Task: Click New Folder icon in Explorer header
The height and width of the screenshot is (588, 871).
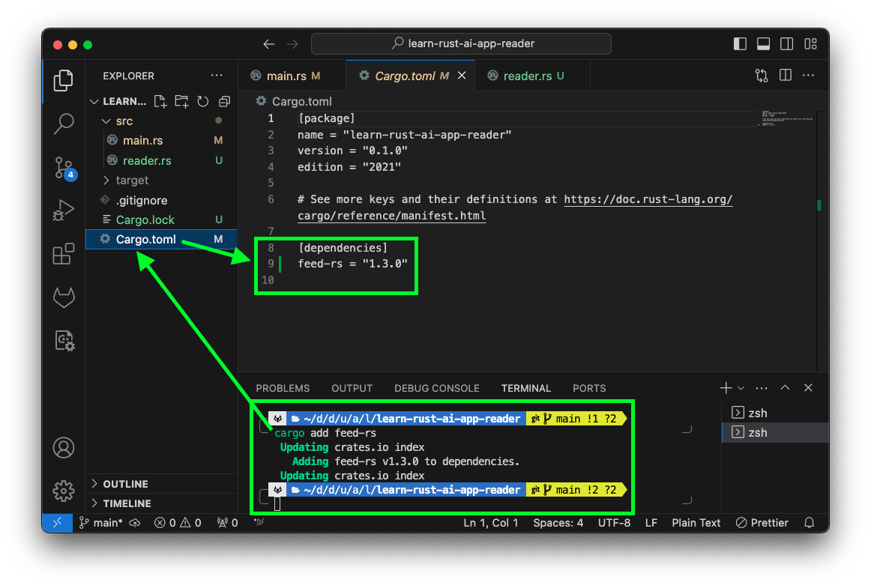Action: tap(181, 101)
